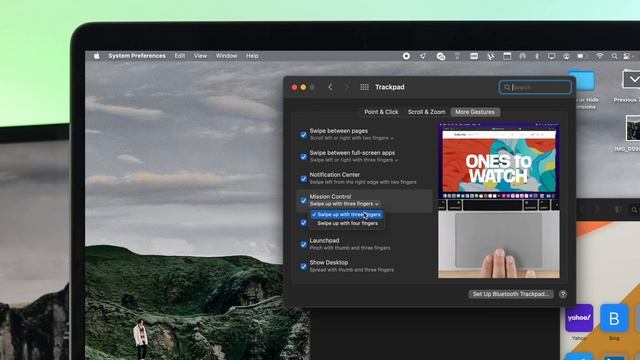This screenshot has width=640, height=360.
Task: Click the location arrow menu bar icon
Action: 423,56
